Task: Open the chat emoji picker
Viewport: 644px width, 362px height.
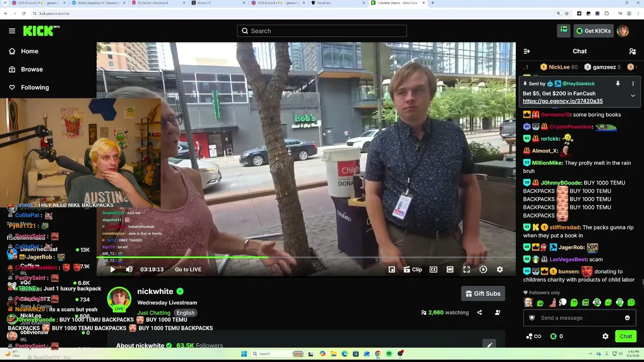Action: pyautogui.click(x=627, y=318)
